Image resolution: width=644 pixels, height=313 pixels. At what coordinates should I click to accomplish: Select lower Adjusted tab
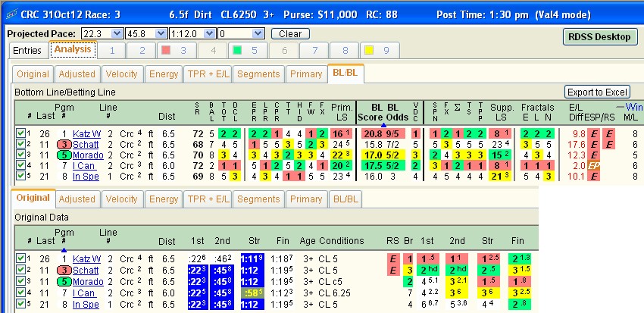pyautogui.click(x=77, y=199)
